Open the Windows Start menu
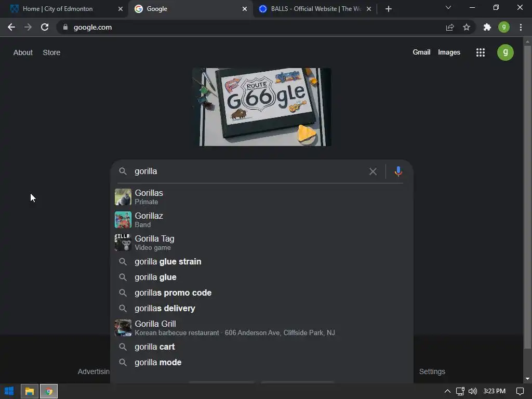532x399 pixels. [x=9, y=391]
